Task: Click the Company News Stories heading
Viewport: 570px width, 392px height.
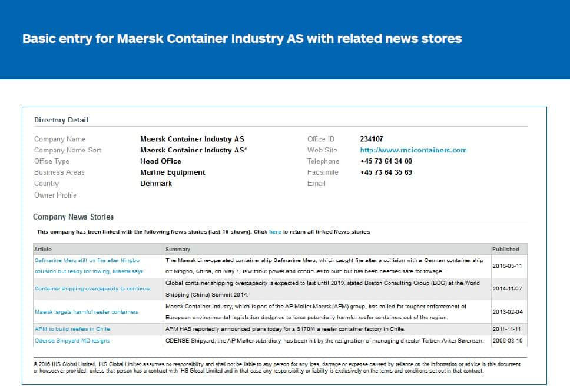Action: click(74, 217)
